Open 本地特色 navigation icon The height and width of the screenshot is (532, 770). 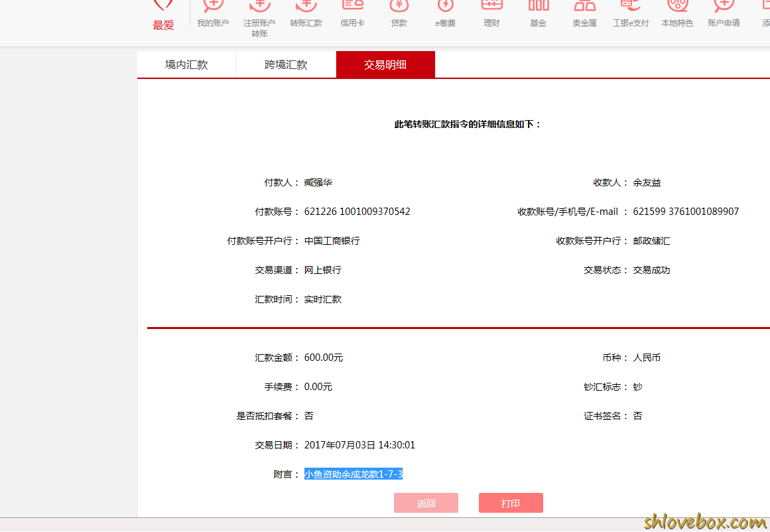(677, 15)
